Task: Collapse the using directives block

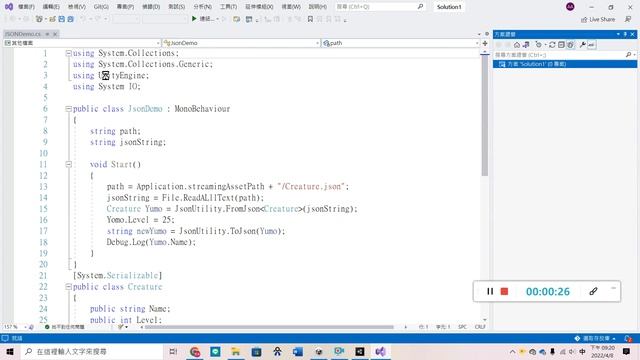Action: pyautogui.click(x=69, y=53)
